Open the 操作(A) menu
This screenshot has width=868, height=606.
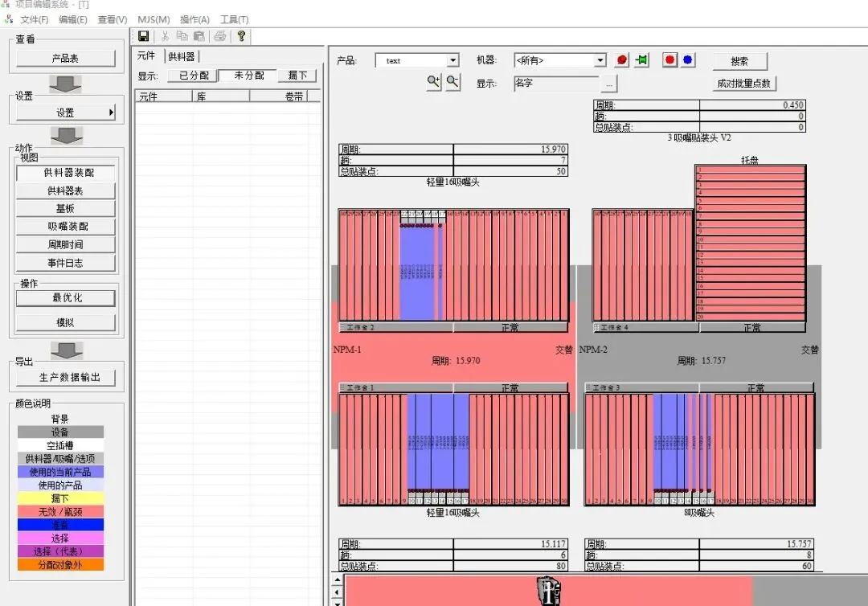coord(194,20)
